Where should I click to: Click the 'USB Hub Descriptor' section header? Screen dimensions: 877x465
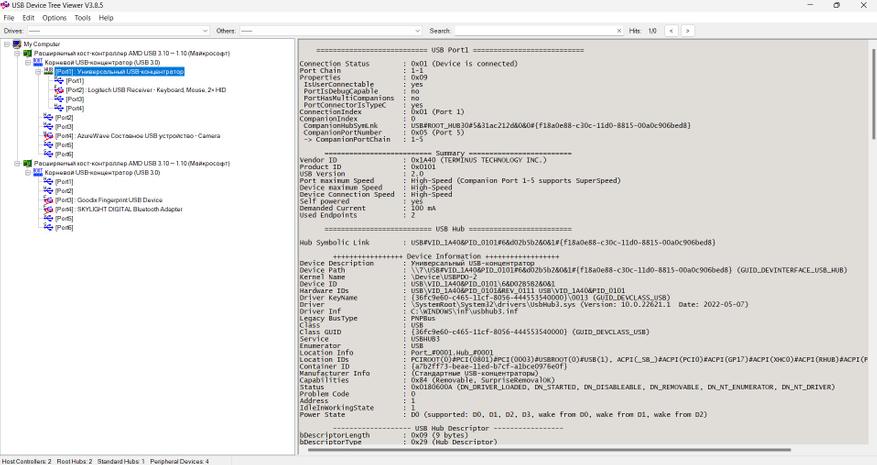pos(448,428)
